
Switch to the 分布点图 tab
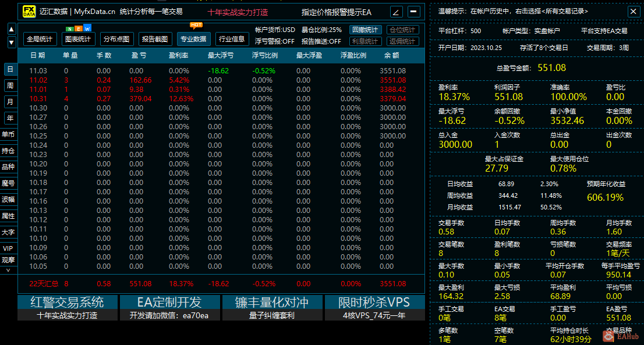pos(116,39)
